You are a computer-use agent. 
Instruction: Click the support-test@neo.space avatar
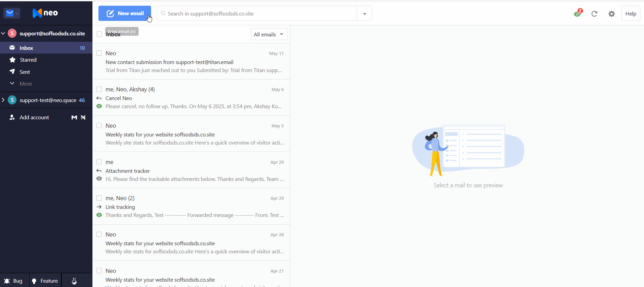coord(12,100)
